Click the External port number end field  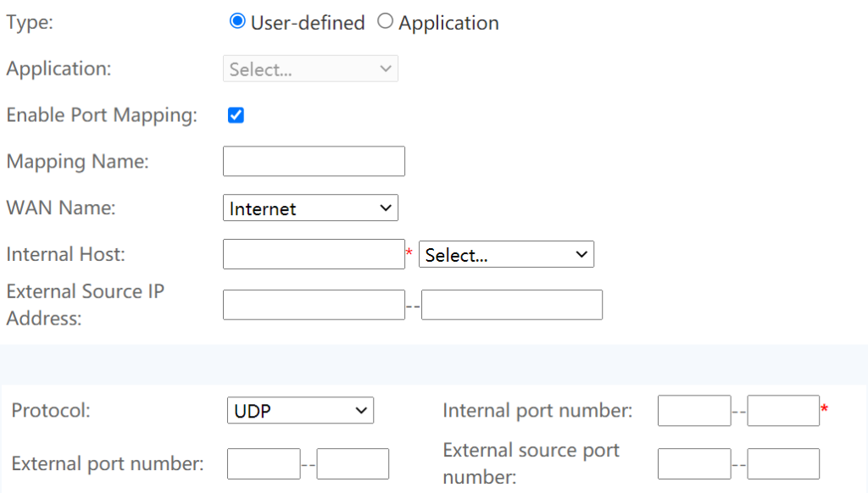click(353, 463)
